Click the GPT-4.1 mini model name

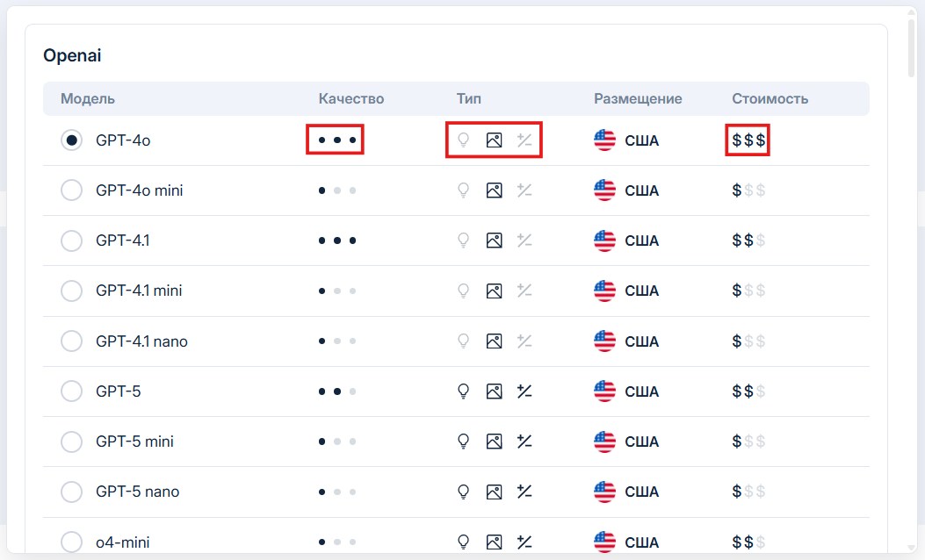[x=139, y=291]
